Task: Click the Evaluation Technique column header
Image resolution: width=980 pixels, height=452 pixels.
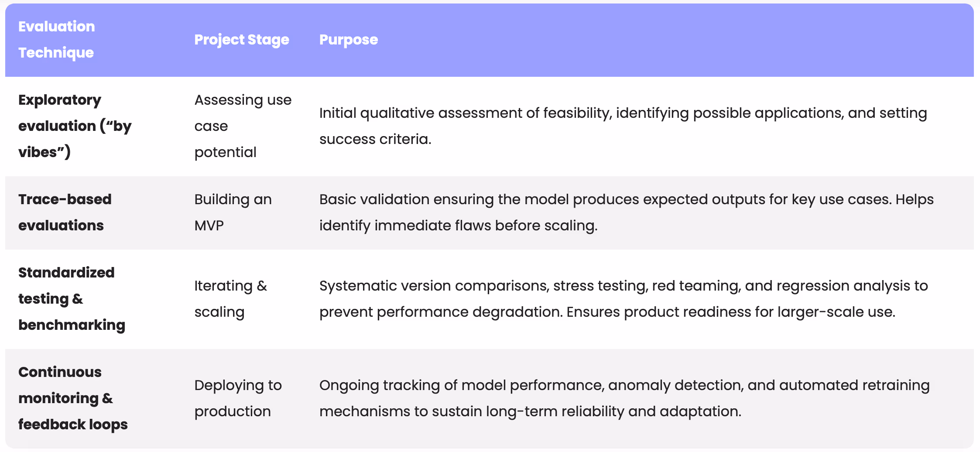Action: pos(56,40)
